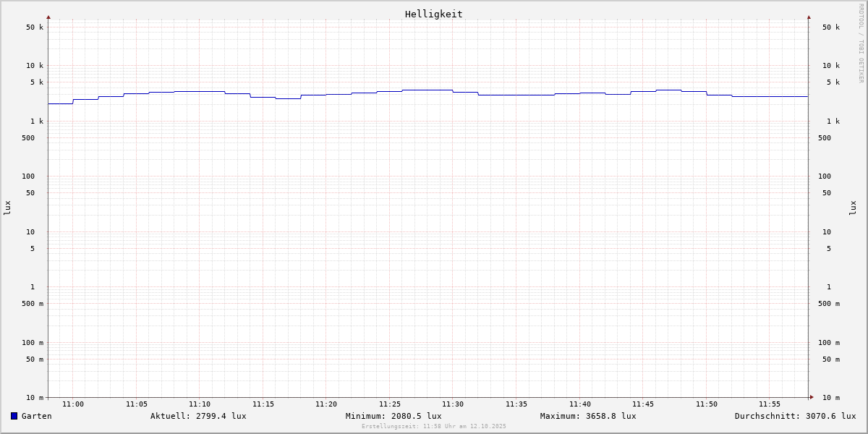Click the arrow tip atop the right axis
This screenshot has height=434, width=868.
pos(809,17)
